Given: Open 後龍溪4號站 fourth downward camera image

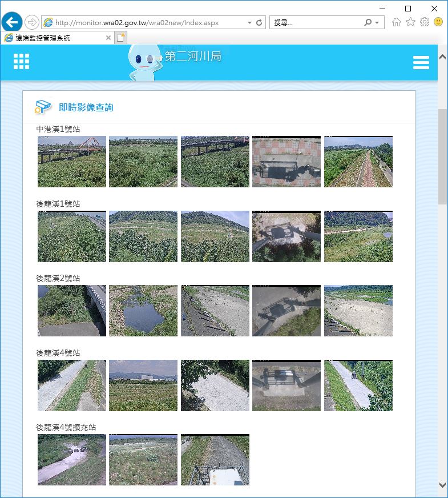Looking at the screenshot, I should coord(286,385).
